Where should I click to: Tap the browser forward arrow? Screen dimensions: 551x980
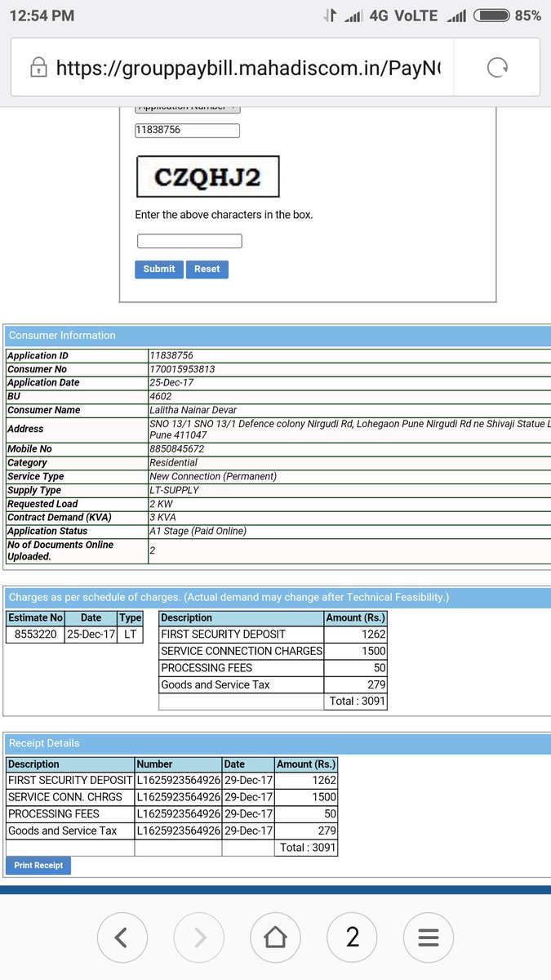[x=199, y=938]
